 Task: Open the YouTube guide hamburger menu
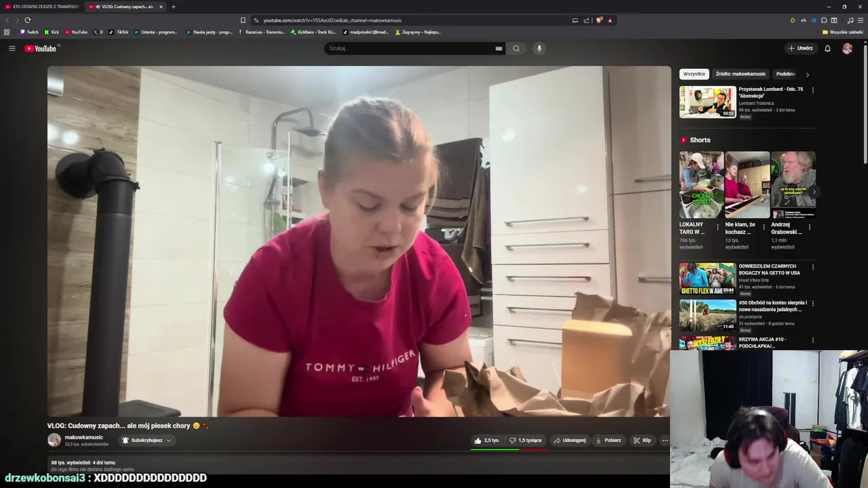(x=12, y=48)
